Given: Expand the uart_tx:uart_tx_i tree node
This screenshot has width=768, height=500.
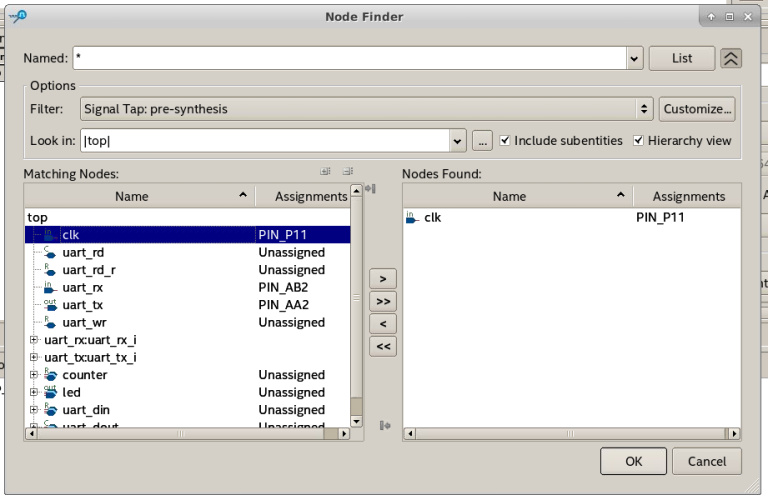Looking at the screenshot, I should pos(34,357).
